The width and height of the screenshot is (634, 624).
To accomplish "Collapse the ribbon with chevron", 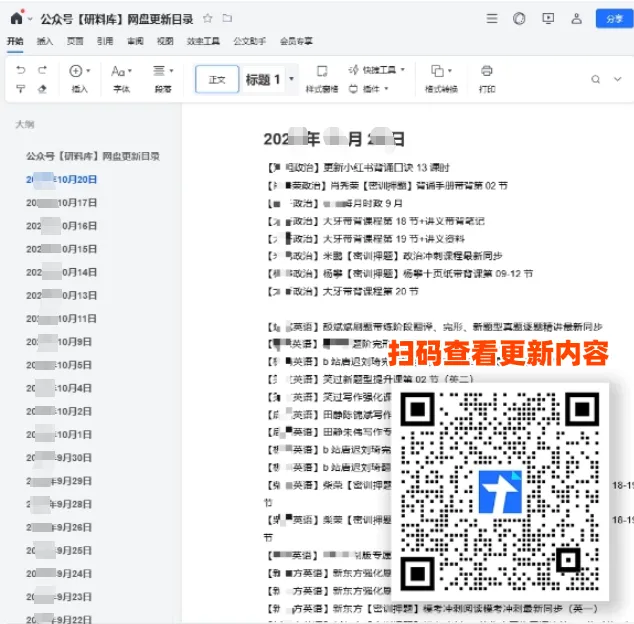I will [617, 79].
